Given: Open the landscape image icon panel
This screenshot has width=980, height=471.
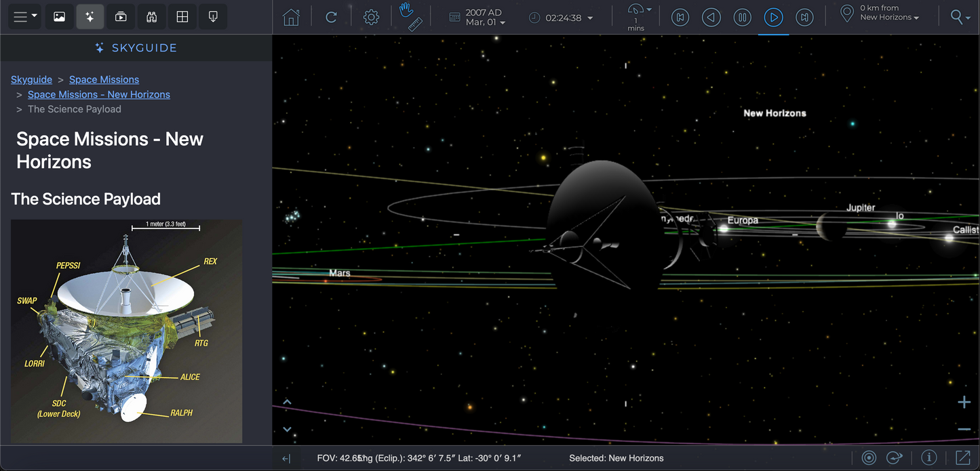Looking at the screenshot, I should pos(60,17).
